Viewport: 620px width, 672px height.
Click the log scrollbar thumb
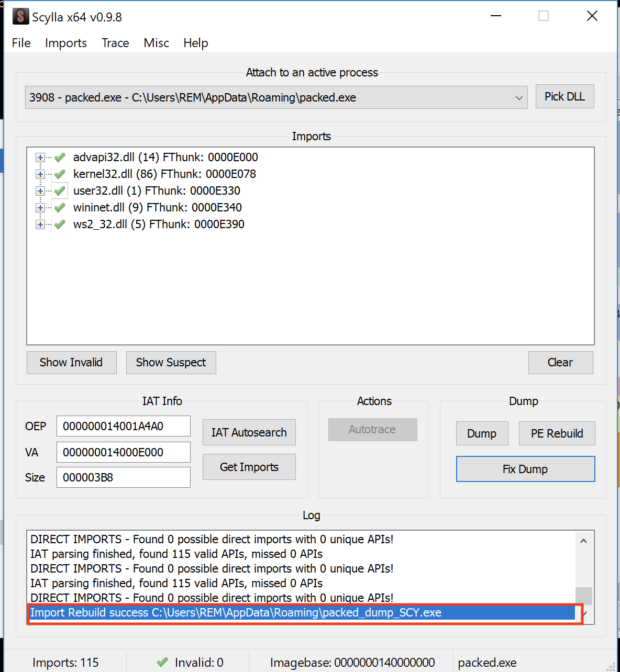tap(584, 596)
